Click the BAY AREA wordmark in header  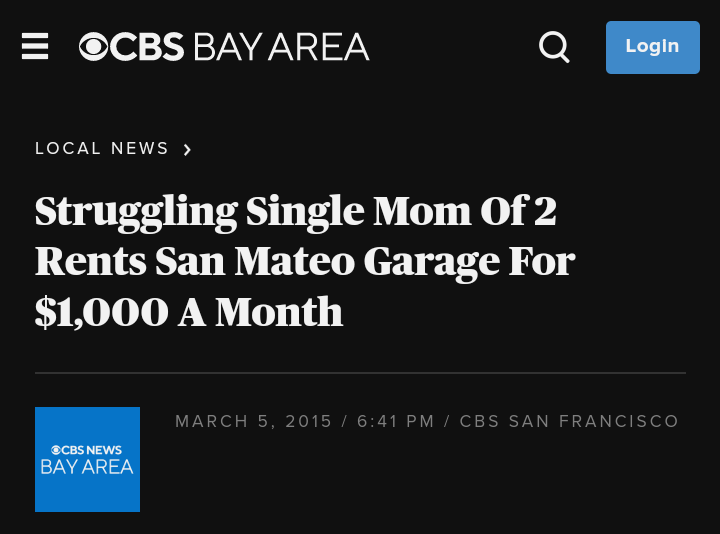click(281, 47)
